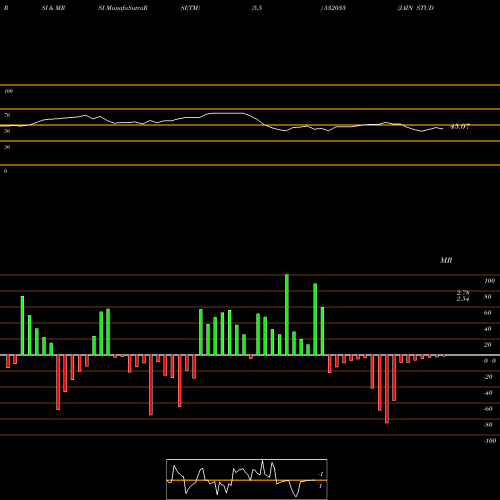This screenshot has height=500, width=500.
Task: Click the MR value '2.78'
Action: coord(463,292)
